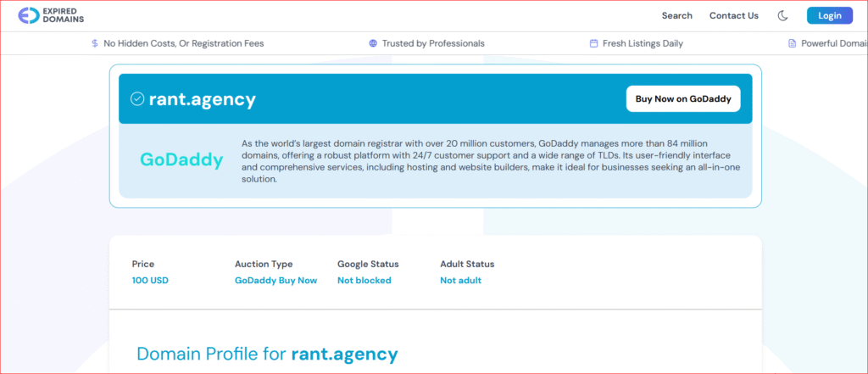Toggle dark mode moon icon
The width and height of the screenshot is (868, 374).
[782, 15]
